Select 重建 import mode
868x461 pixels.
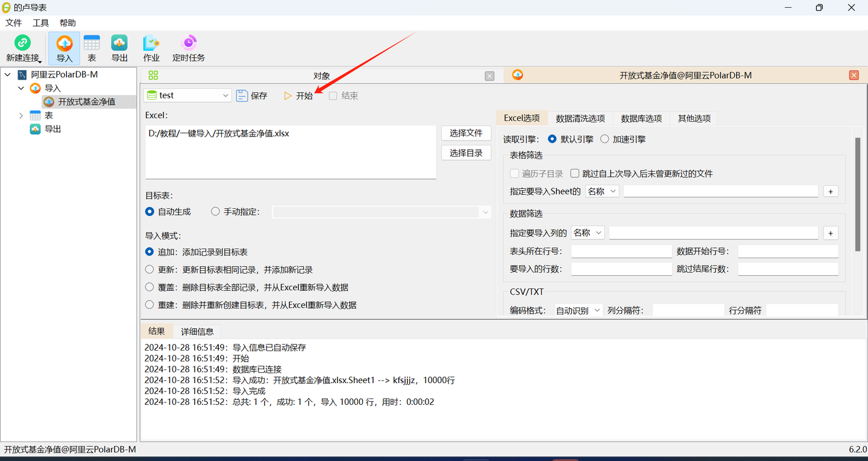click(x=150, y=305)
